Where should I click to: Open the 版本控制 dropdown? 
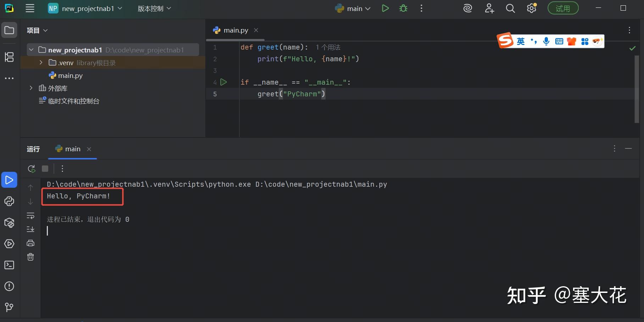154,9
